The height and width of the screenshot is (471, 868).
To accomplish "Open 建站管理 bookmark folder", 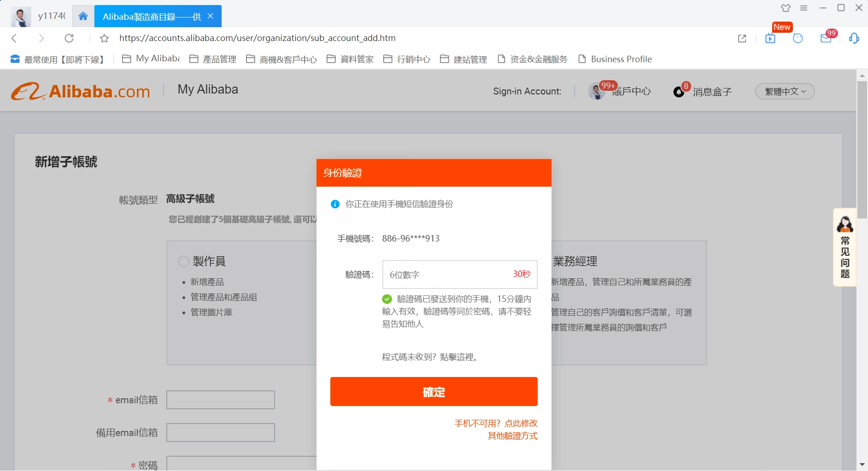I will [463, 59].
